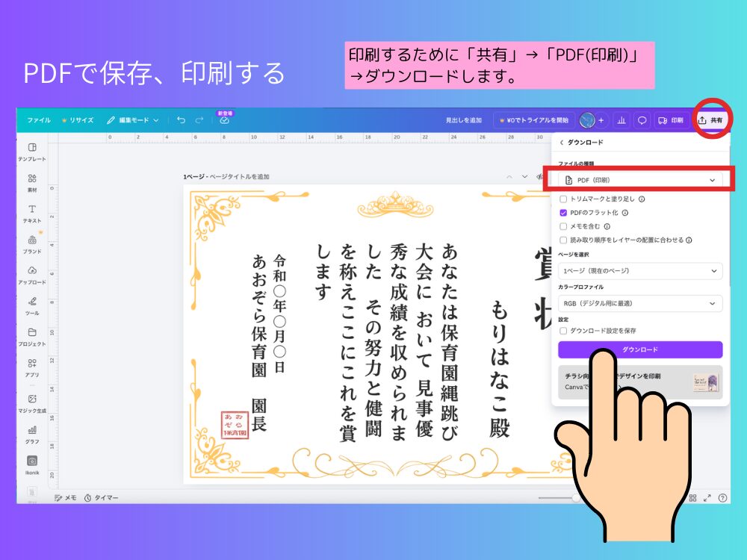747x560 pixels.
Task: Open the 1ページ（現在のページ）page selector
Action: point(640,270)
